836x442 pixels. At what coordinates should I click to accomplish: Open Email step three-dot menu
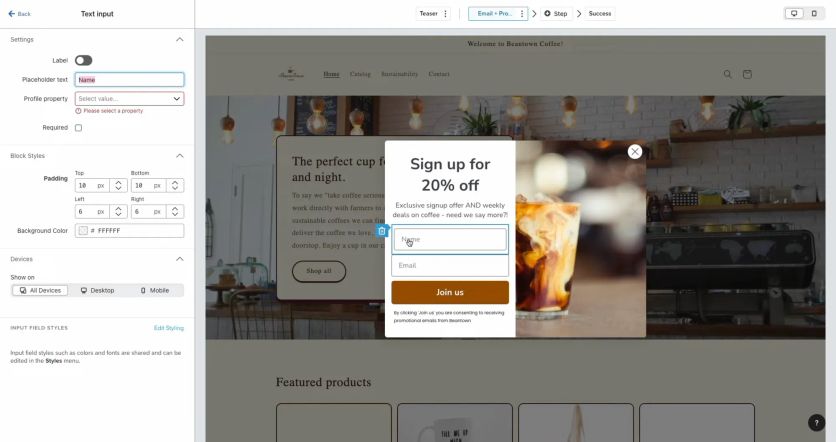[x=522, y=14]
